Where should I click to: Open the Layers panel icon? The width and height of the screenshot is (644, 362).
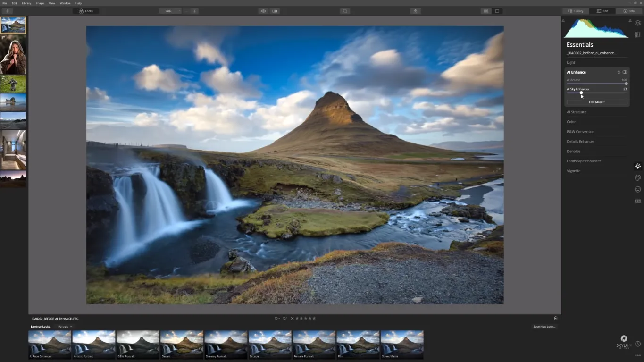click(x=637, y=23)
